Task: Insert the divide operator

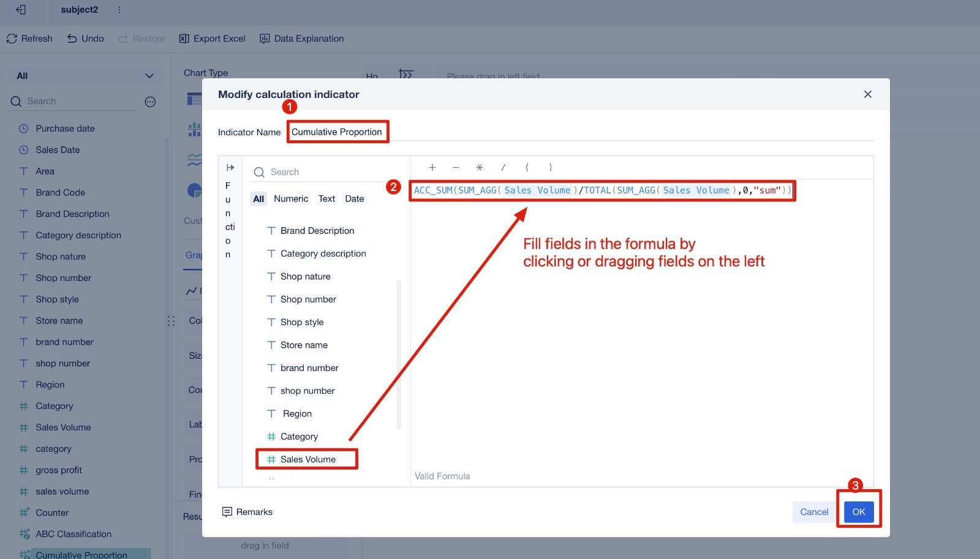Action: [503, 167]
